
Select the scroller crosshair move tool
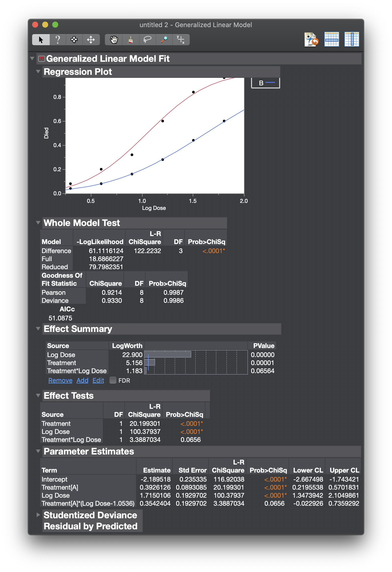91,40
